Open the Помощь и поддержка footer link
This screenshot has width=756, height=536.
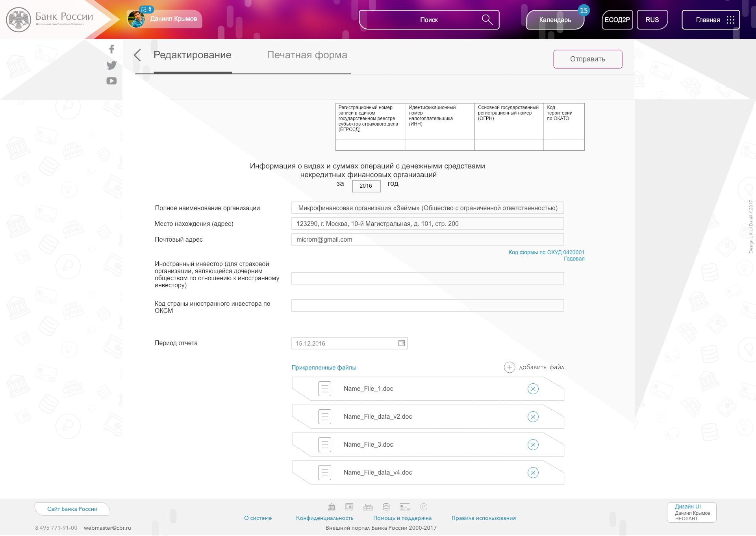click(402, 518)
